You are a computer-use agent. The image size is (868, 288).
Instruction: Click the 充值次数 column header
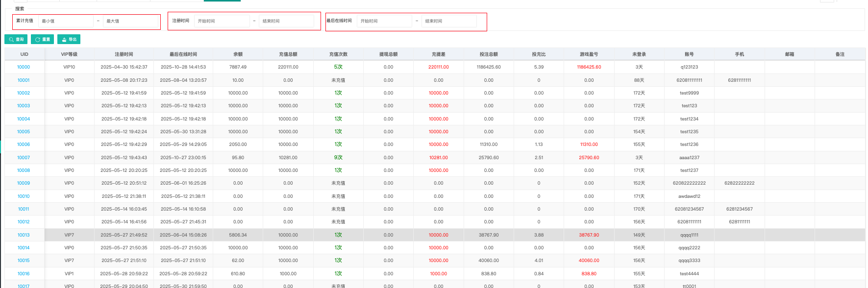pos(338,54)
